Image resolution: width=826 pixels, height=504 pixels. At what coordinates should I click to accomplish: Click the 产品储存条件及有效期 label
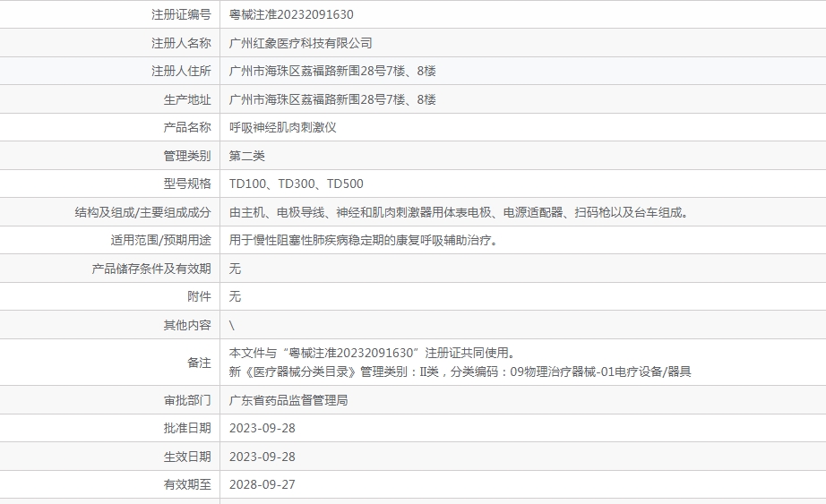pyautogui.click(x=151, y=269)
